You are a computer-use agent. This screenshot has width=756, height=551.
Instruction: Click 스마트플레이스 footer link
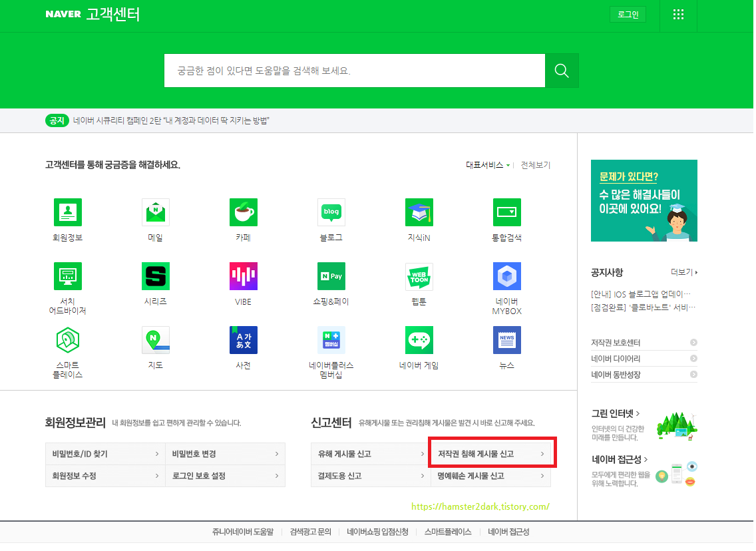point(448,532)
